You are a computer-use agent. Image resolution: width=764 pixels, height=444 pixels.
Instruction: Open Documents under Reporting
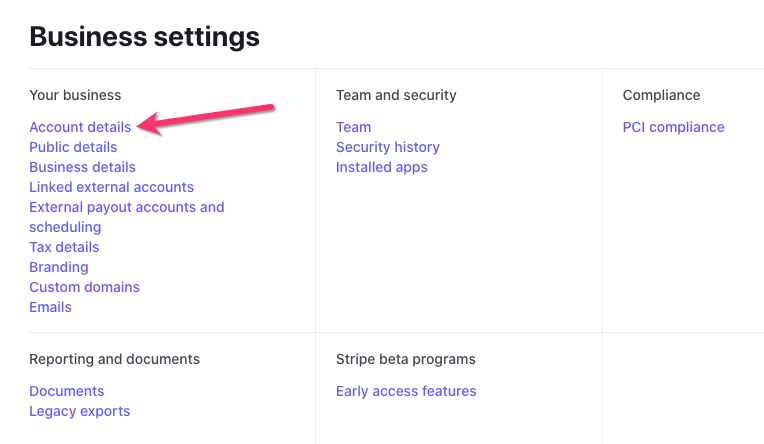coord(66,391)
